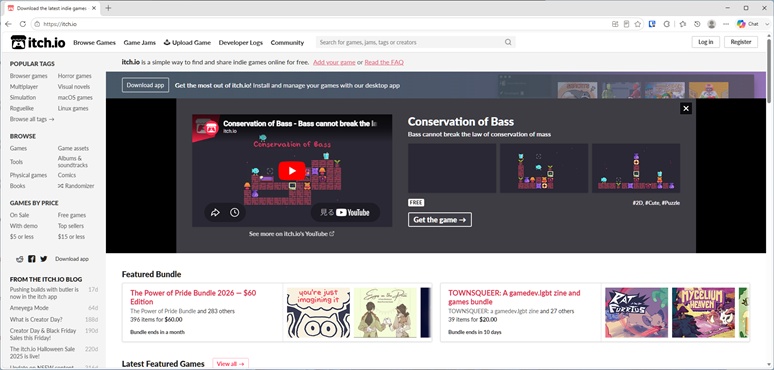Open the split screen toolbar icon
Screen dimensions: 774x370
[x=615, y=24]
